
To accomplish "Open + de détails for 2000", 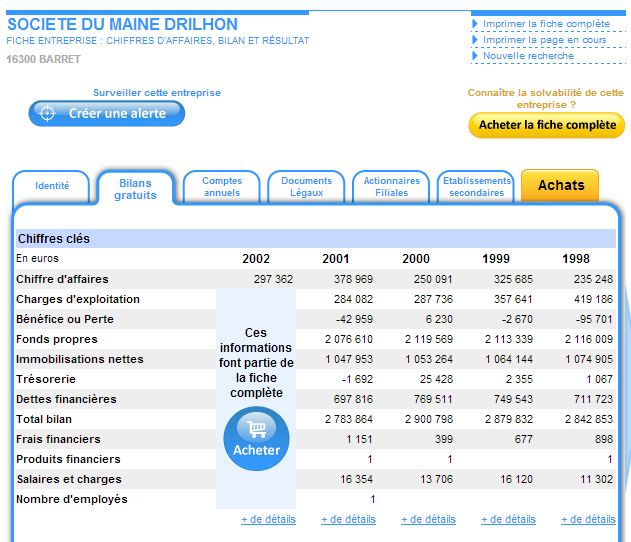I will point(429,519).
